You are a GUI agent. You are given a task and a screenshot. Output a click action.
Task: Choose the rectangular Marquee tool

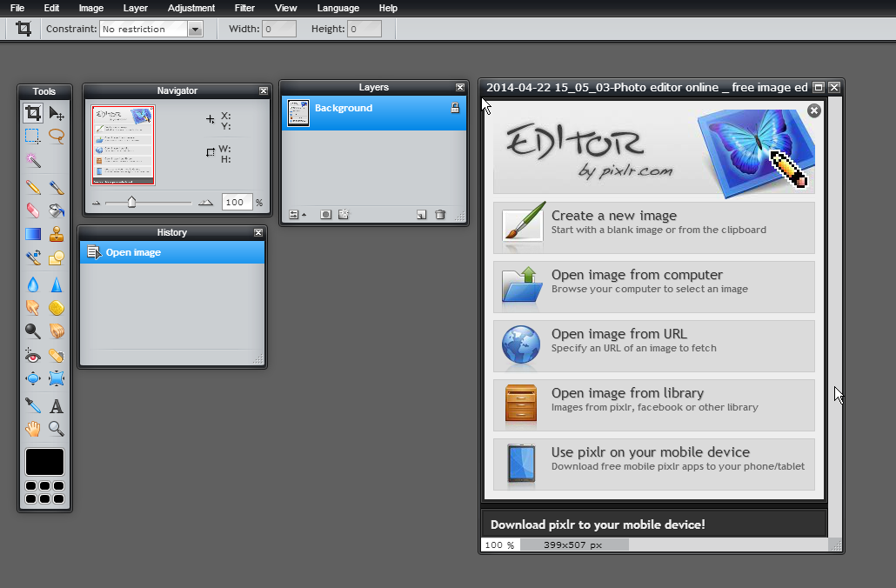[x=32, y=136]
